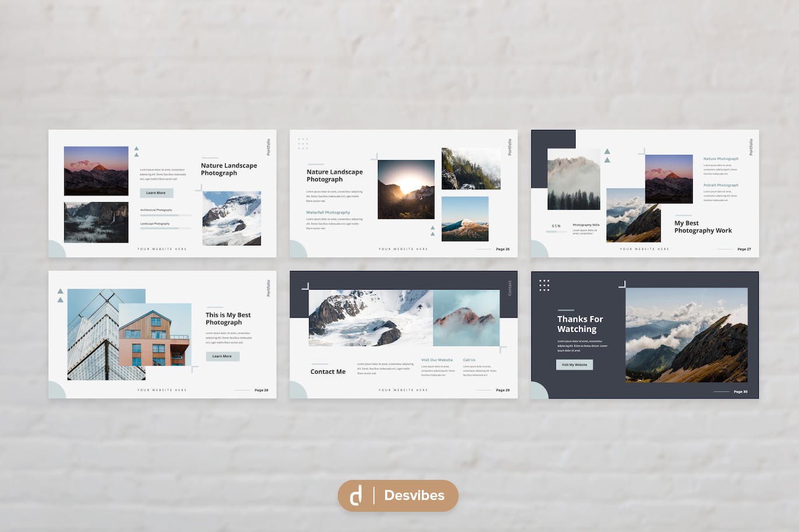Click "YOUR WEBSITE HERE" on Page 28 slide

click(x=162, y=390)
